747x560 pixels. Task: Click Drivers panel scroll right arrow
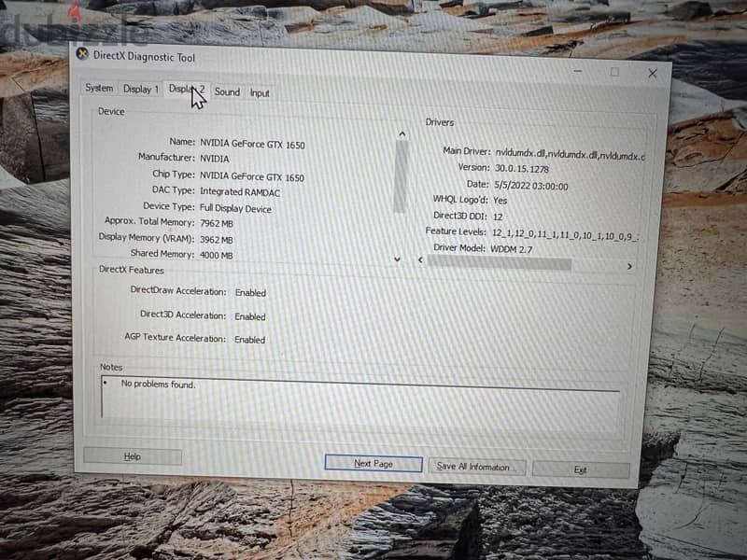coord(629,267)
